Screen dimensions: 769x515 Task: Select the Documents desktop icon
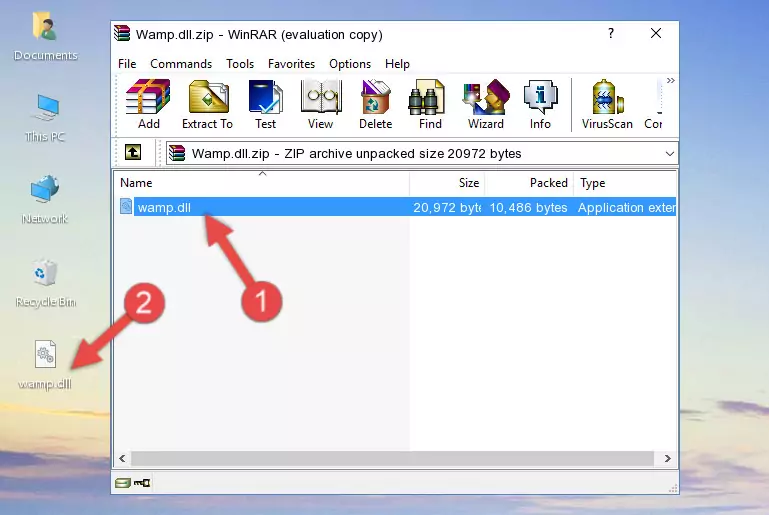(x=46, y=37)
